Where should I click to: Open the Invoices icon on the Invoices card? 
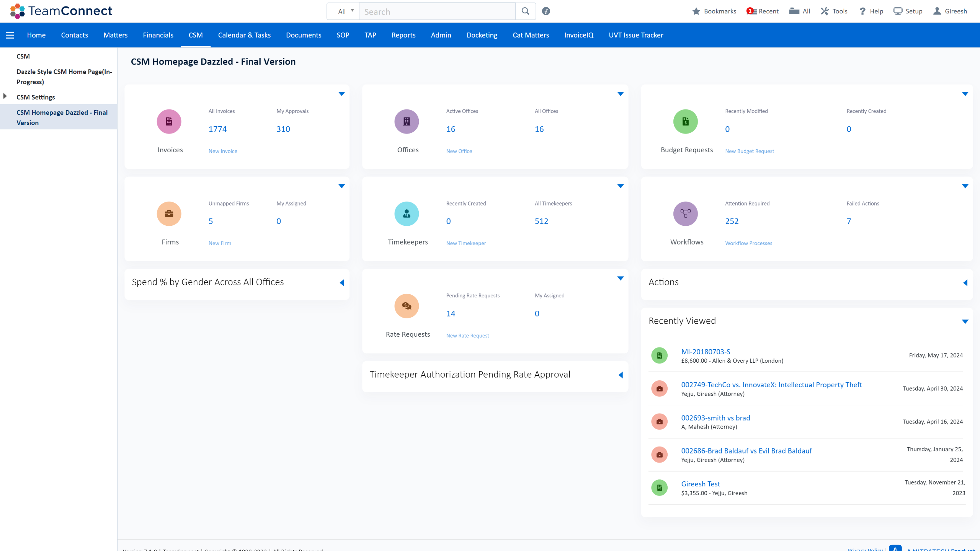tap(169, 121)
